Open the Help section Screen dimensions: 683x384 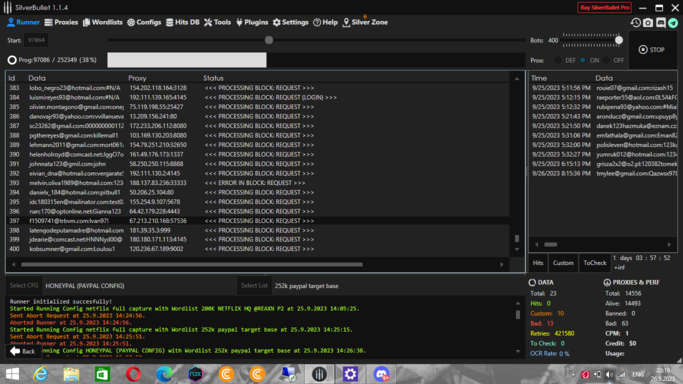(x=325, y=22)
